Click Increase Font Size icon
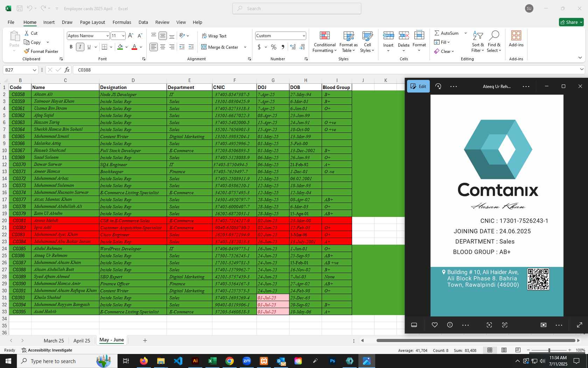The image size is (588, 368). coord(131,36)
